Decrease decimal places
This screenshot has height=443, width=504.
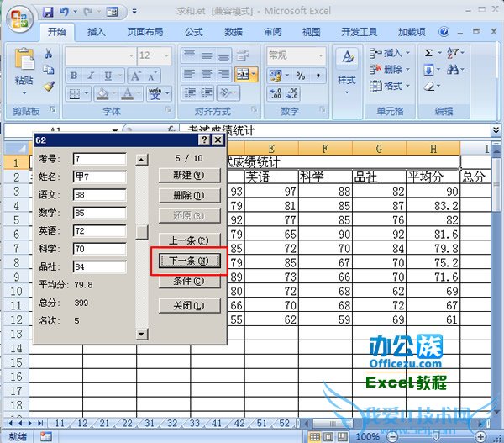292,93
